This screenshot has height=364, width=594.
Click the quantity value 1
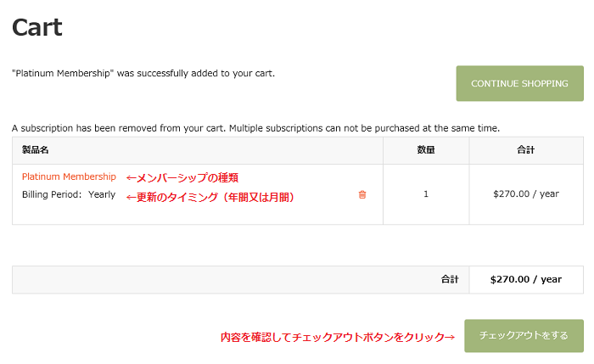tap(426, 194)
